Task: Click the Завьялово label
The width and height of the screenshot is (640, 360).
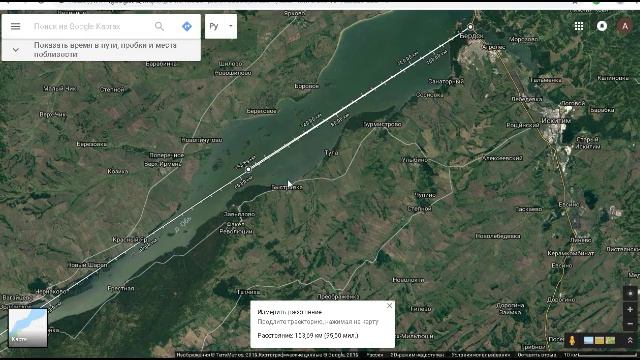Action: (240, 214)
